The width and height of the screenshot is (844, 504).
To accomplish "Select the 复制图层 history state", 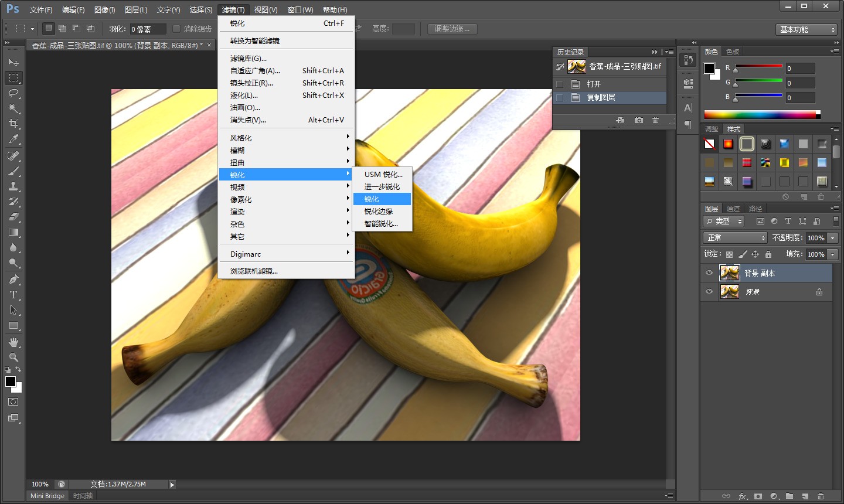I will 610,97.
